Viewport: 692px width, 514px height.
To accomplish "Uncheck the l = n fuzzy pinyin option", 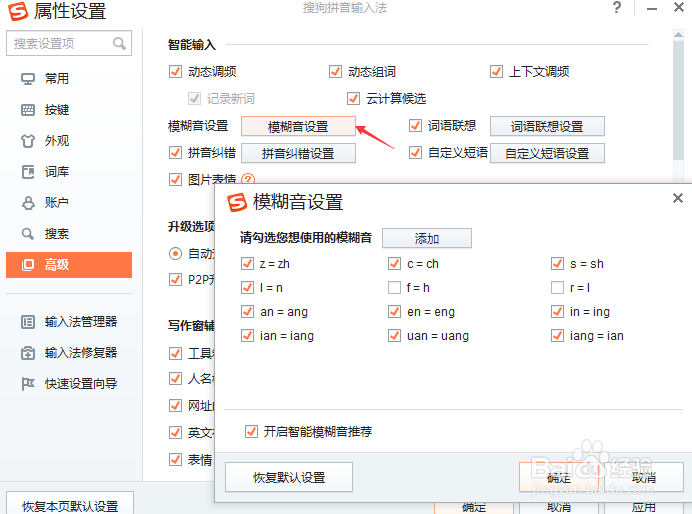I will click(x=247, y=288).
